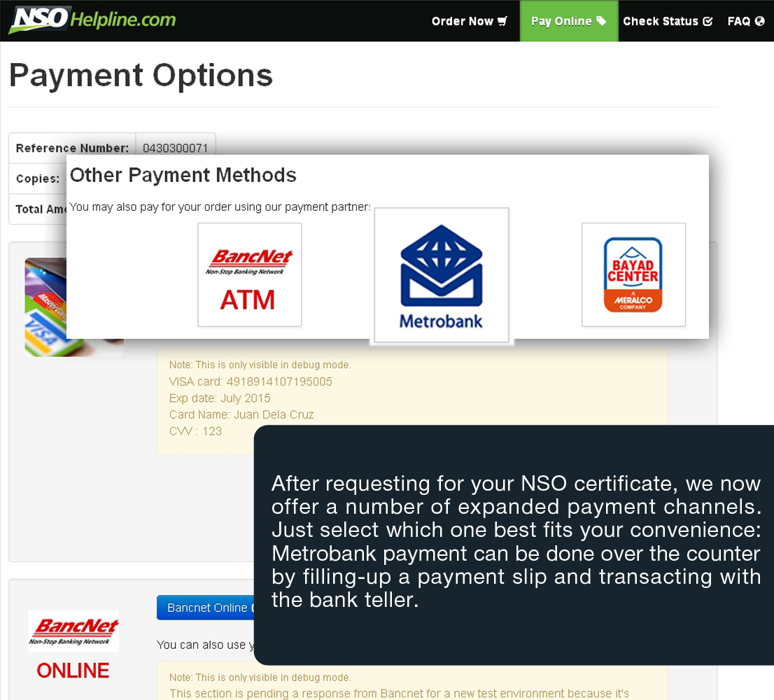
Task: Click the globe icon beside FAQ
Action: click(760, 21)
